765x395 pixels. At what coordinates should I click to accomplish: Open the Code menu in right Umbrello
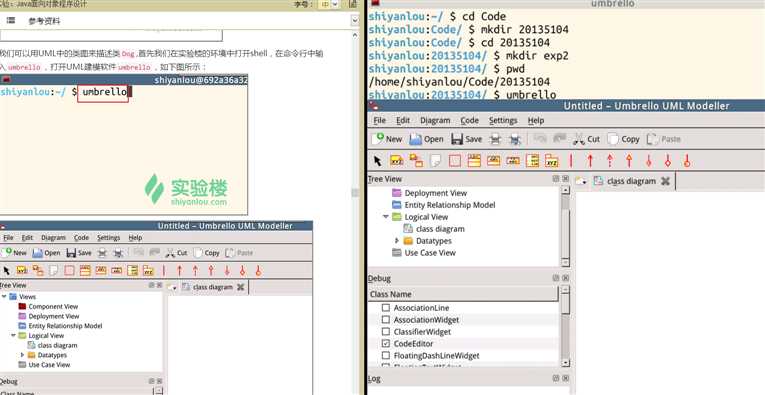[x=469, y=120]
